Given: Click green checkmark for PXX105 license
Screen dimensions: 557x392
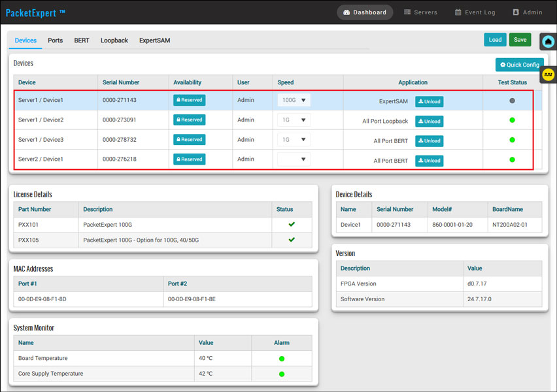Looking at the screenshot, I should 292,240.
